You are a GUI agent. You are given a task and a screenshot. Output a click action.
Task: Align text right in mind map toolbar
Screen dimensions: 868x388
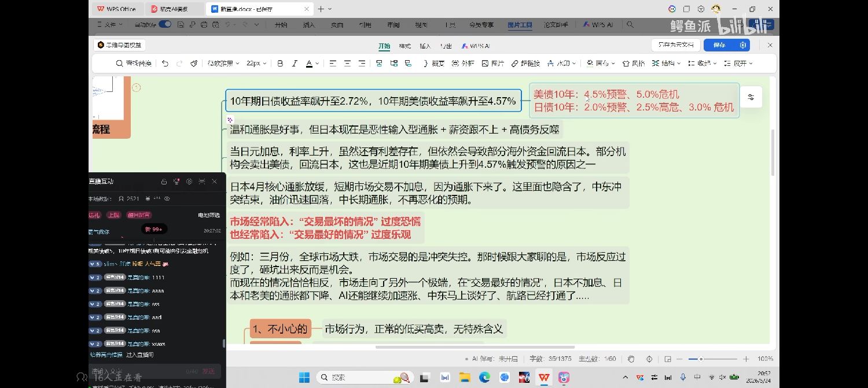pyautogui.click(x=362, y=64)
